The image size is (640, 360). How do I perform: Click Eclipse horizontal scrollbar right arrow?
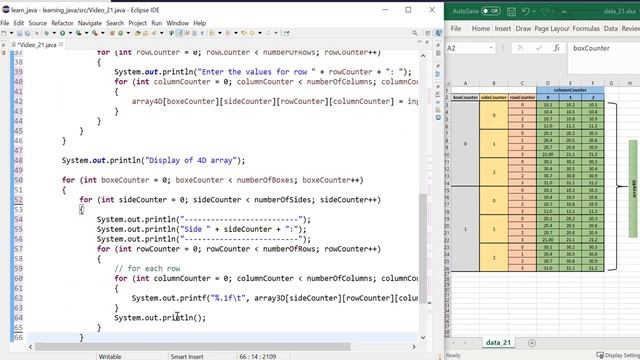pos(413,347)
